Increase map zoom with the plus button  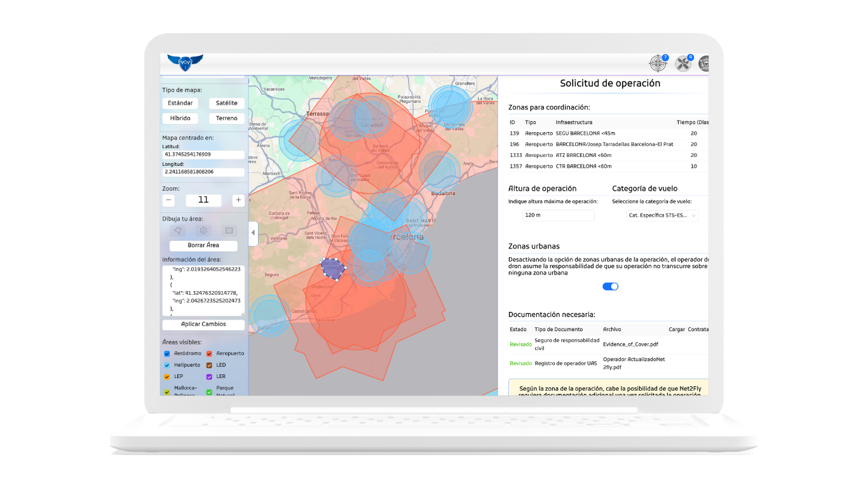pyautogui.click(x=238, y=200)
